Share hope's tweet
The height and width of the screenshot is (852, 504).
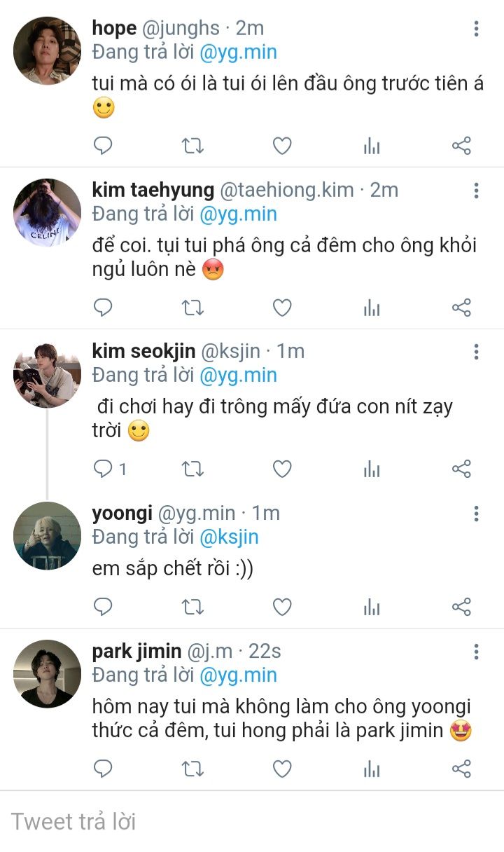click(461, 146)
